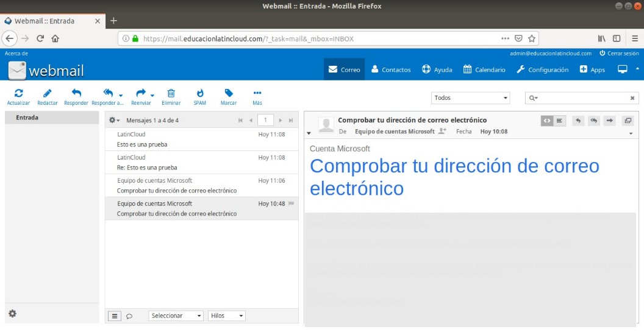Expand message headers triangle beside avatar

click(x=309, y=133)
